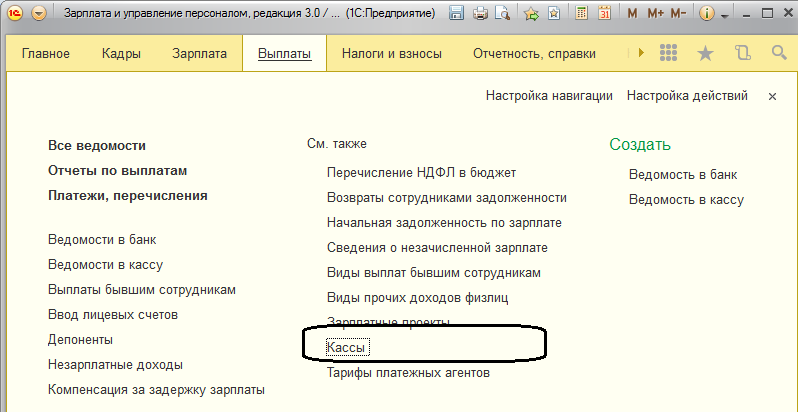The image size is (798, 412).
Task: Create Ведомость в кассу document
Action: [x=687, y=199]
